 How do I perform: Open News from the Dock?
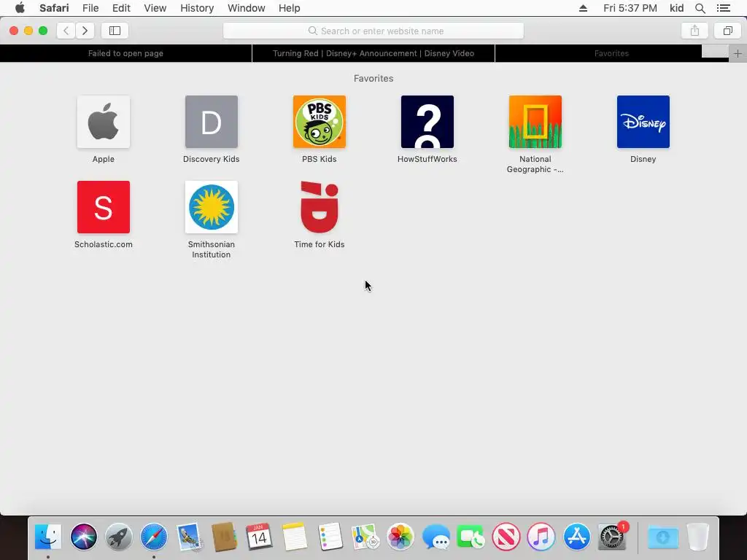click(506, 537)
